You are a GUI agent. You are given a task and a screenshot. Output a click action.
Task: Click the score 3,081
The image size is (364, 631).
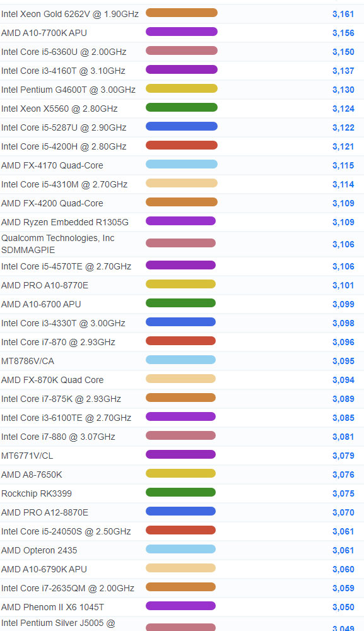tap(343, 437)
